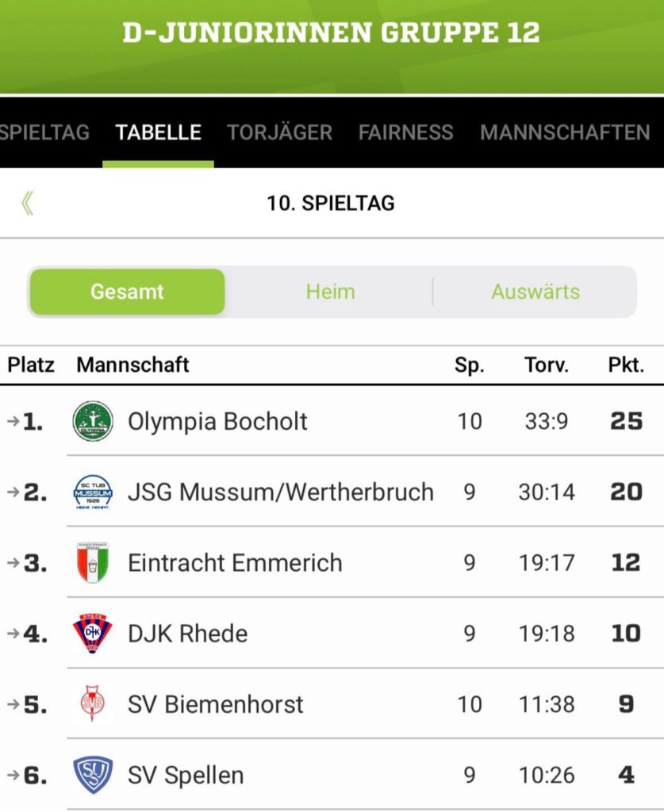This screenshot has width=664, height=812.
Task: Click the JSG Mussum/Wertherbruch club logo
Action: point(93,492)
